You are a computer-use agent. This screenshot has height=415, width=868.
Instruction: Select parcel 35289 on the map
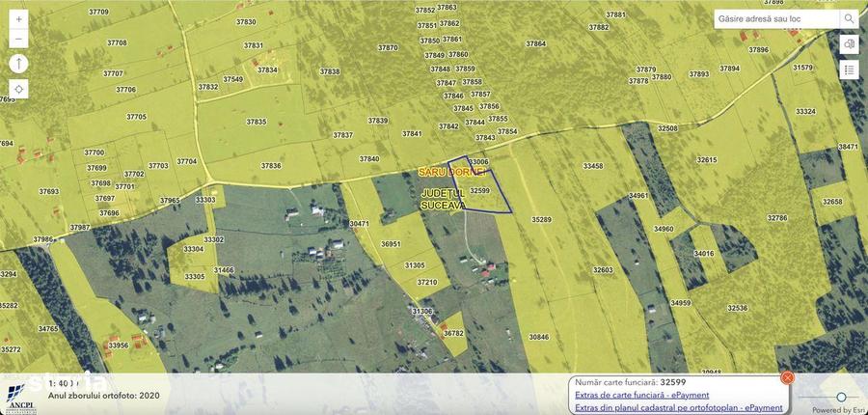541,220
